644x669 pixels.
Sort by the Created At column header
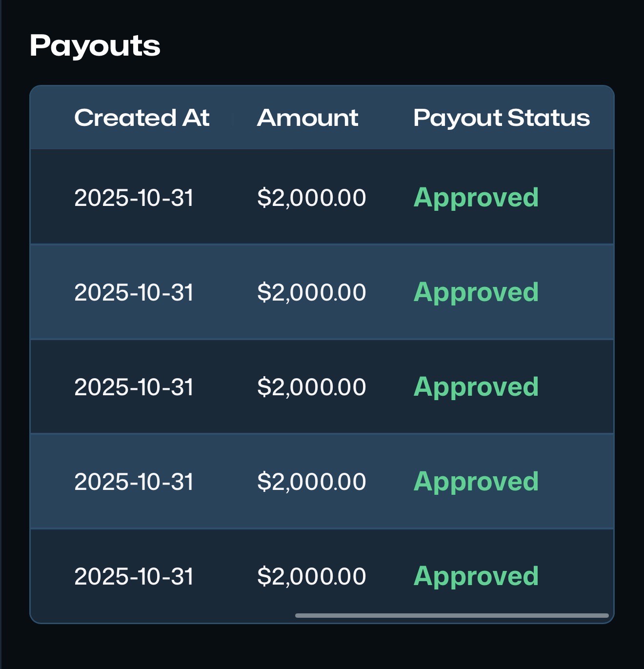[x=141, y=118]
